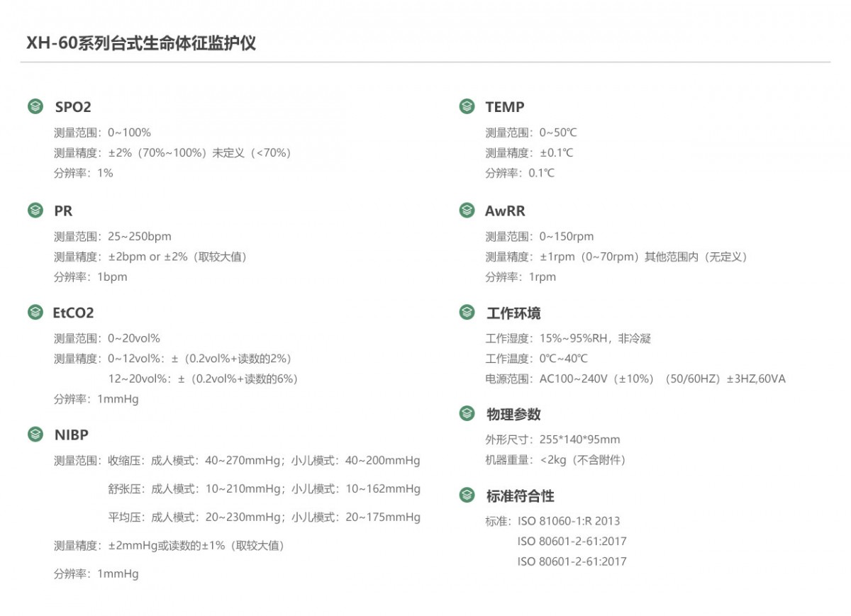Click the AwRR heading
Screen dimensions: 851x616
click(x=505, y=211)
